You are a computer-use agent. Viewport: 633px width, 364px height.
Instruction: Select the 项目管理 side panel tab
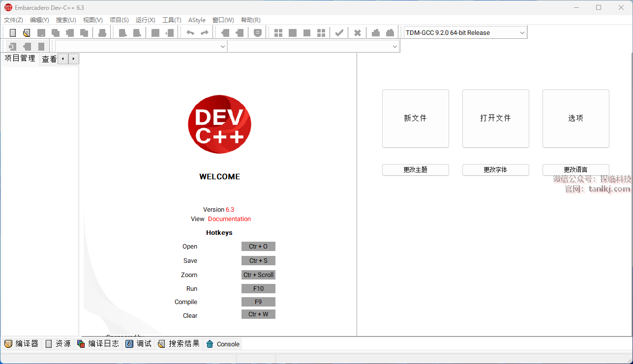[20, 58]
